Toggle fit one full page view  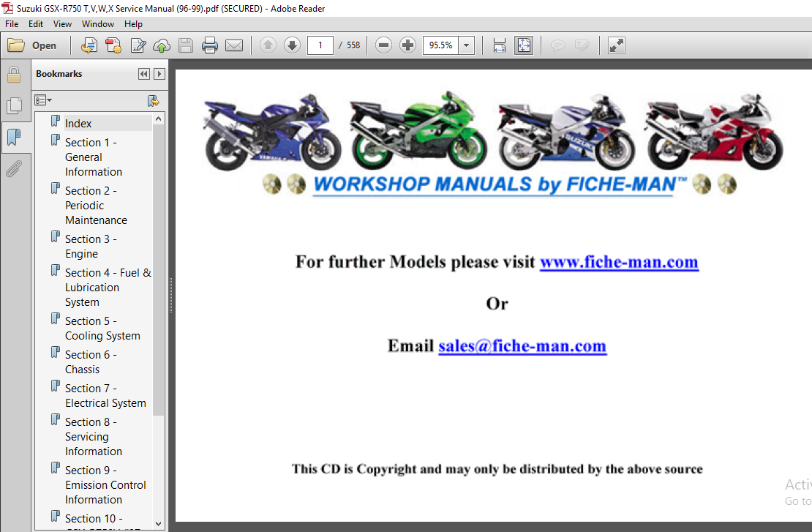524,45
